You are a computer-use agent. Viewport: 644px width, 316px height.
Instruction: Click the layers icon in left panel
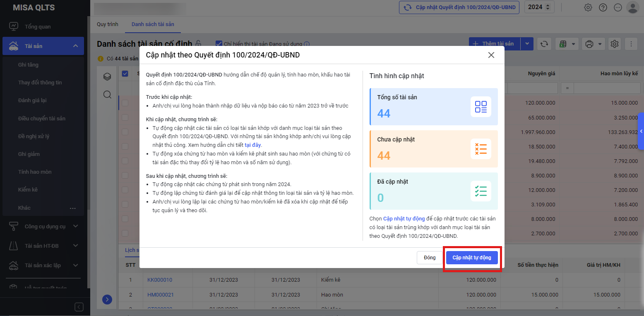click(107, 77)
